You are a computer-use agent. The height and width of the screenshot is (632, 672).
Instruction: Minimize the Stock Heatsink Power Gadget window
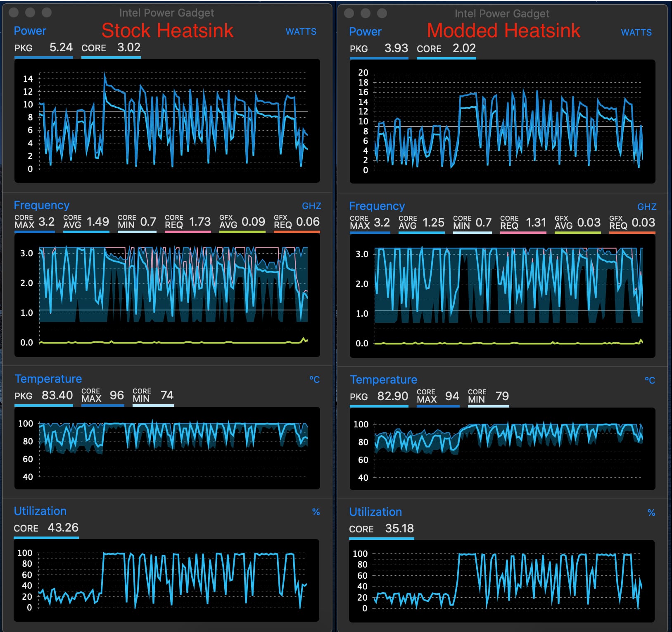pyautogui.click(x=30, y=12)
